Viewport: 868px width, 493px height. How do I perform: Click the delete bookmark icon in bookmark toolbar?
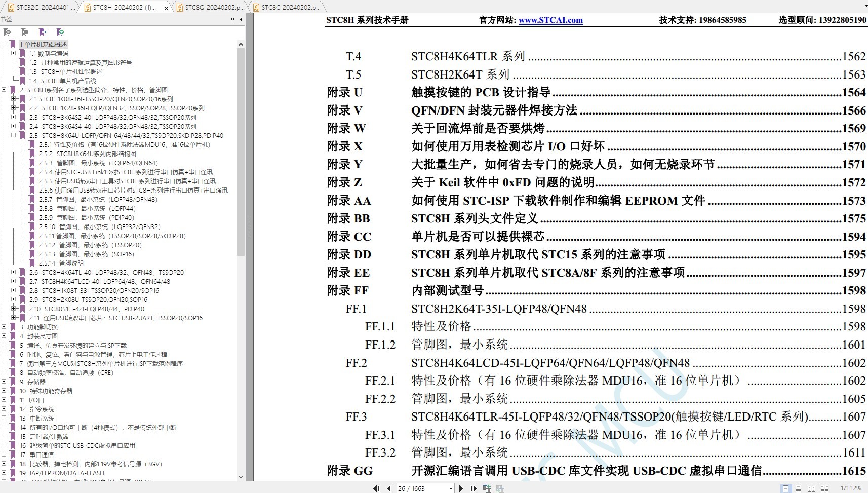(7, 32)
